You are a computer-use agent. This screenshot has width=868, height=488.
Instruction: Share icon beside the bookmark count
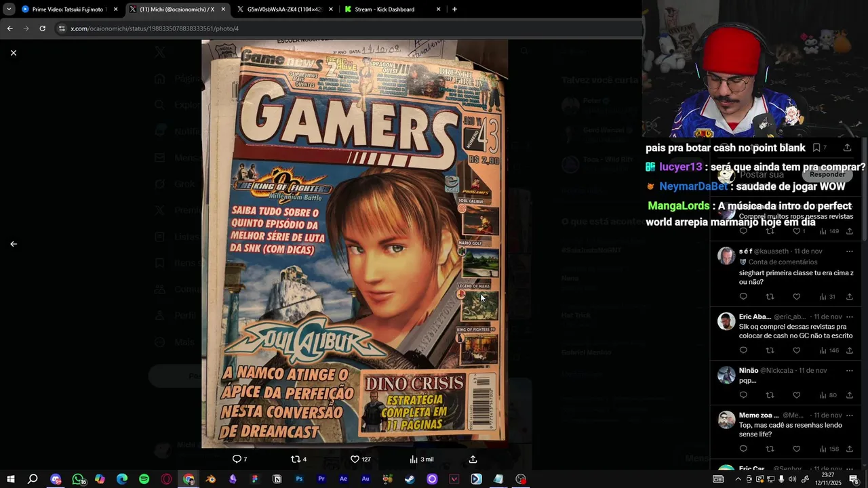(x=847, y=148)
